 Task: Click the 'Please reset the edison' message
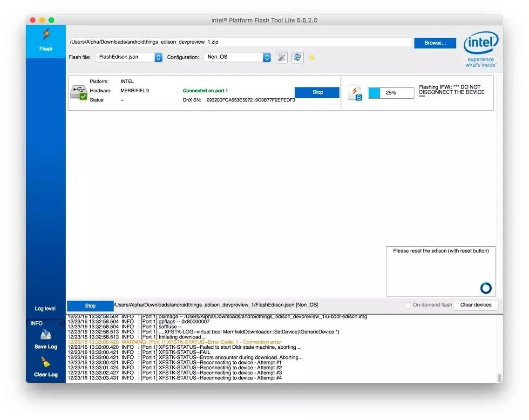pyautogui.click(x=441, y=251)
